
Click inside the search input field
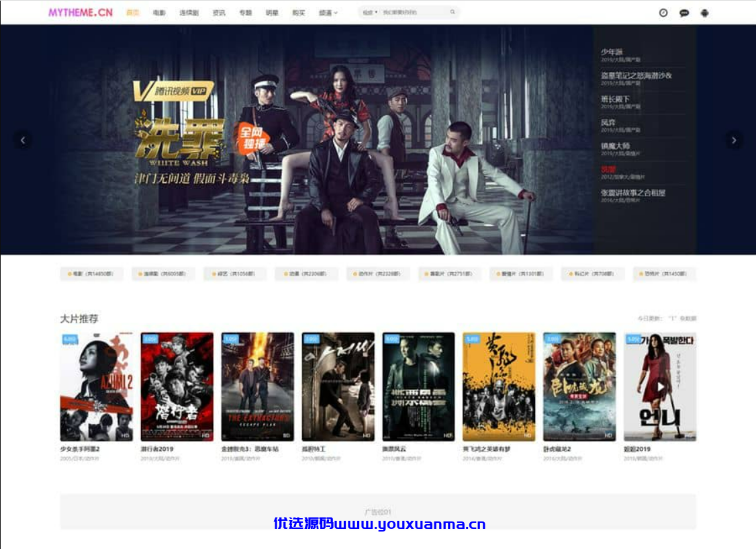click(414, 13)
